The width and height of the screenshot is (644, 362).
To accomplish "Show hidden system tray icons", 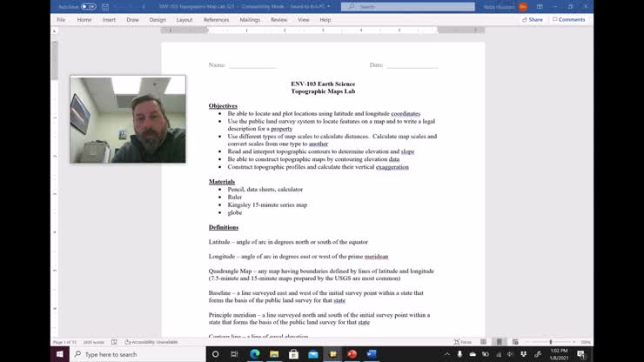I will [447, 354].
